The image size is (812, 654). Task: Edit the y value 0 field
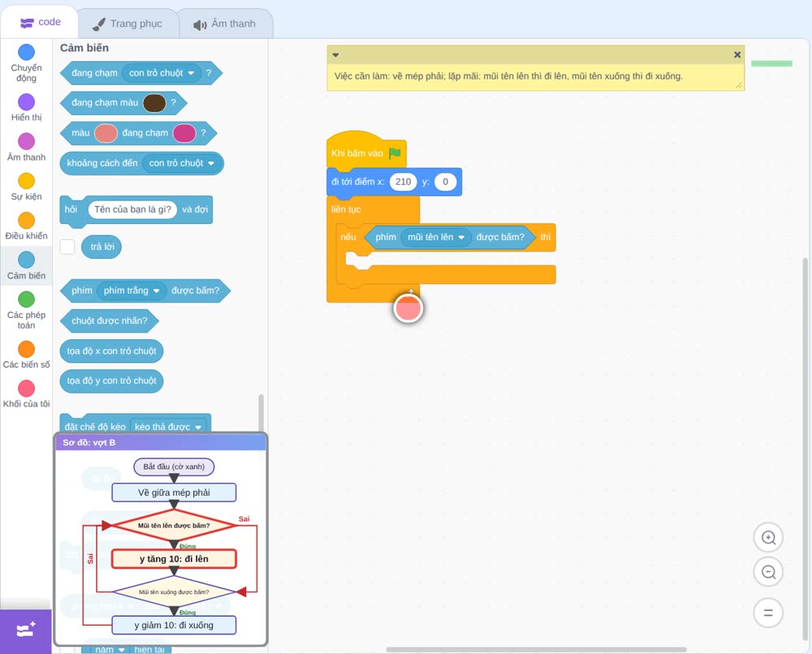point(445,182)
